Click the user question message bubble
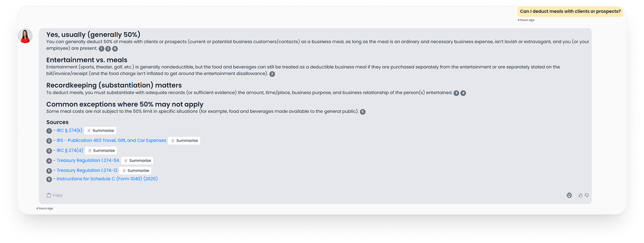644x243 pixels. click(x=570, y=11)
